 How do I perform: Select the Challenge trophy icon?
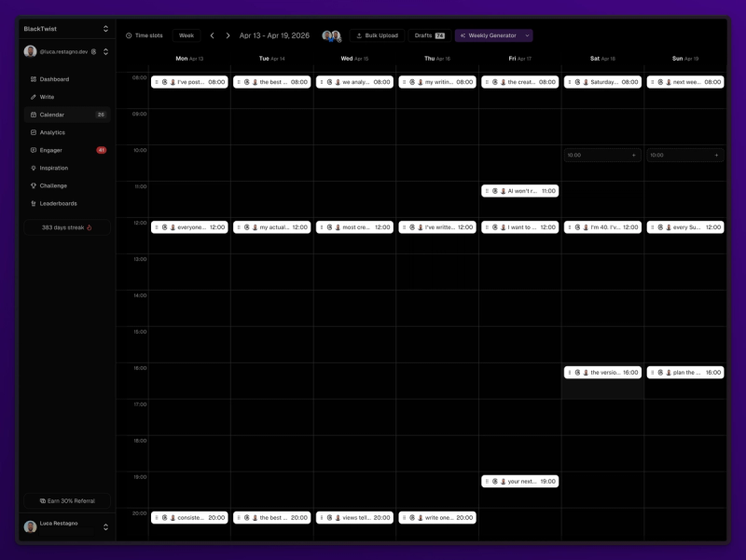tap(35, 185)
